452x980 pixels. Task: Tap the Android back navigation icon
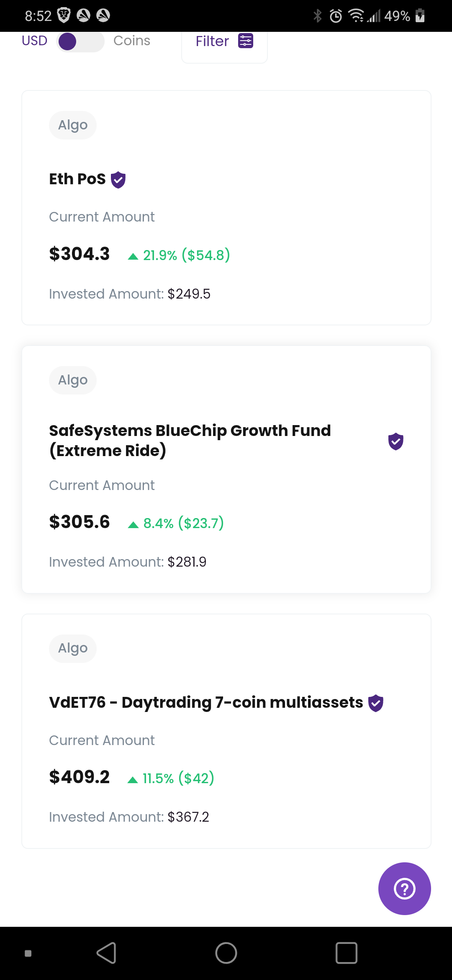[x=106, y=953]
